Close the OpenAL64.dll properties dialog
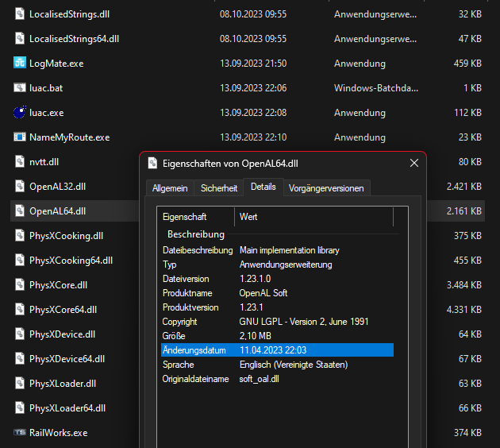This screenshot has width=500, height=448. 414,163
